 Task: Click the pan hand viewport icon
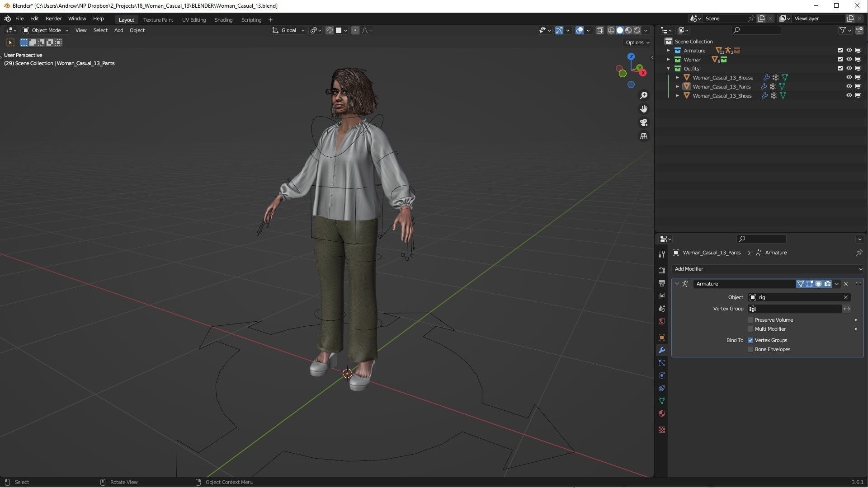click(643, 109)
